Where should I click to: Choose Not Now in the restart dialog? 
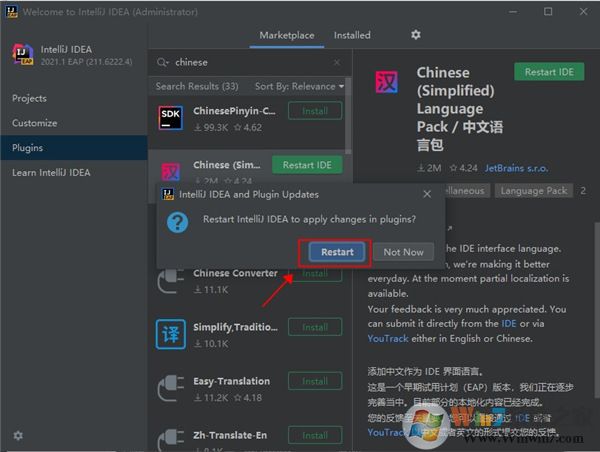click(x=403, y=252)
